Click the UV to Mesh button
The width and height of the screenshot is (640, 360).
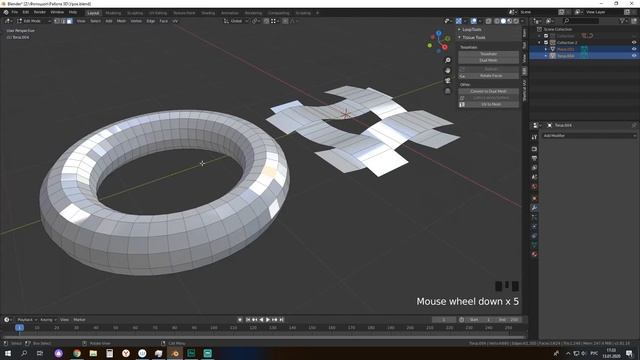coord(489,104)
